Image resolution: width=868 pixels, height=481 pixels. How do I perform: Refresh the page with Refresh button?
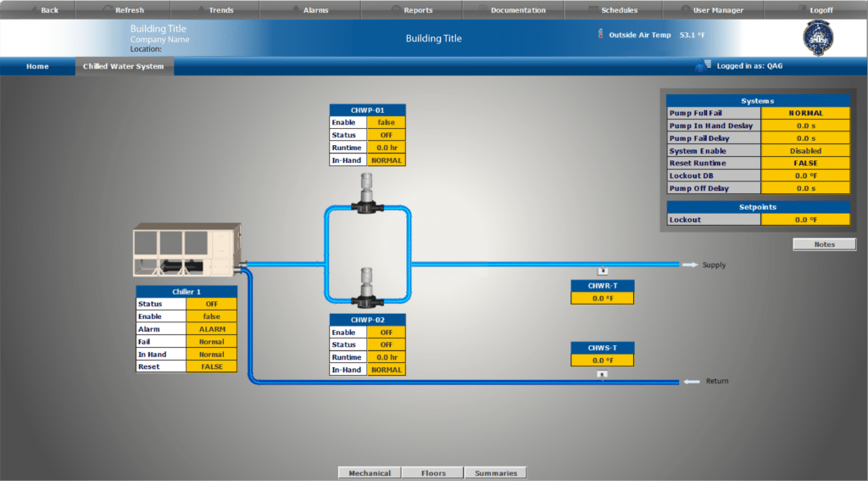tap(123, 10)
